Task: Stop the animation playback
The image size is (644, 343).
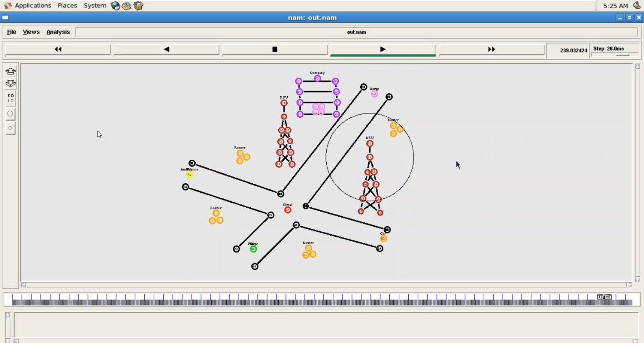Action: pyautogui.click(x=275, y=49)
